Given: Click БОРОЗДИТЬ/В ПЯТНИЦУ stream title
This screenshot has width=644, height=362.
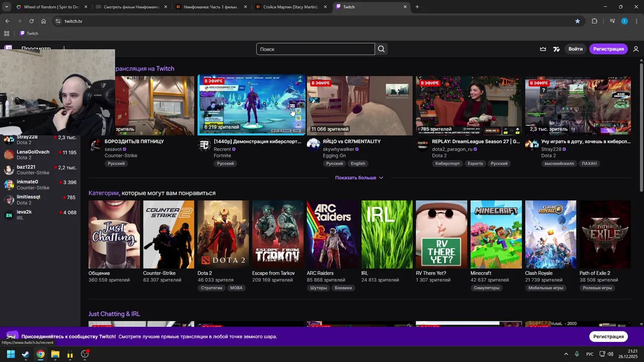Looking at the screenshot, I should (134, 141).
